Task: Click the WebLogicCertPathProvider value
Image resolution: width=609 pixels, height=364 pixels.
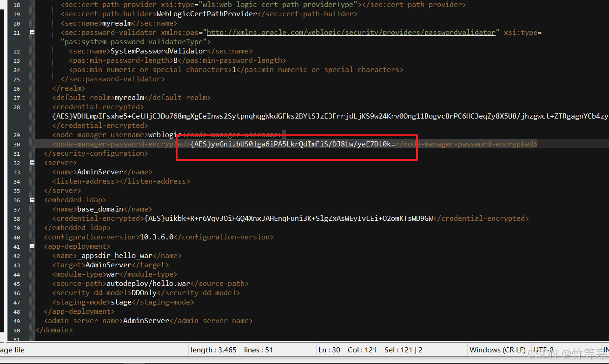Action: tap(206, 14)
